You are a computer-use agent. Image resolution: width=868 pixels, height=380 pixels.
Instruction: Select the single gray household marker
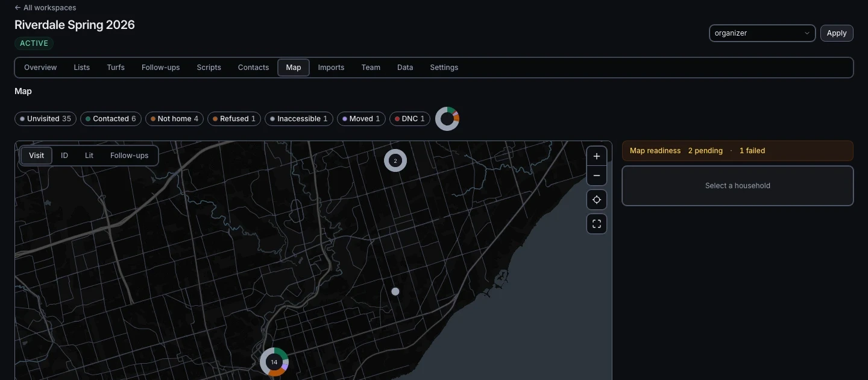click(395, 291)
